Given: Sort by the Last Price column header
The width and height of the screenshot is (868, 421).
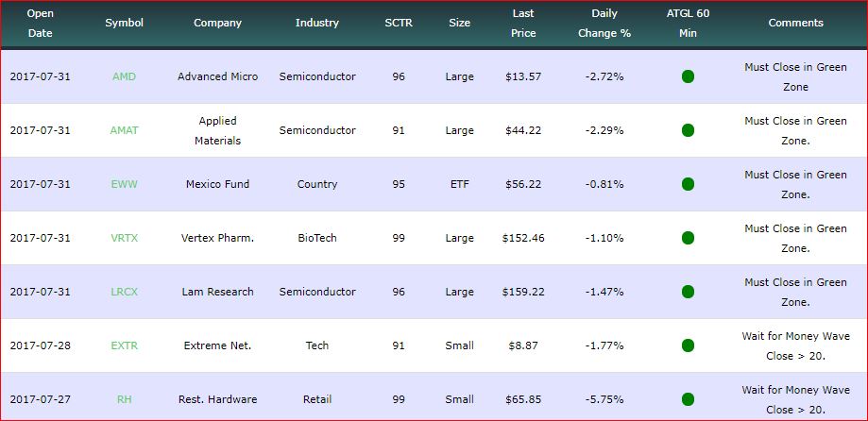Looking at the screenshot, I should [x=523, y=24].
